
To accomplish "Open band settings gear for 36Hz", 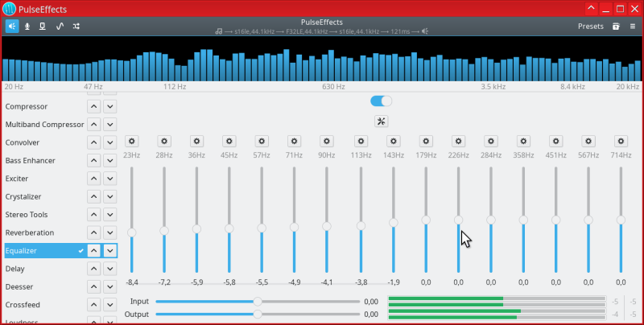I will [196, 141].
